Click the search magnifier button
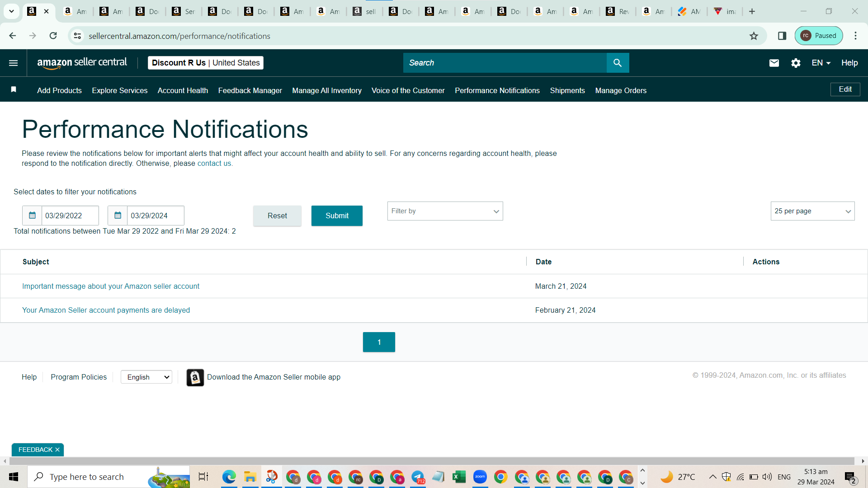Viewport: 868px width, 488px height. (618, 63)
